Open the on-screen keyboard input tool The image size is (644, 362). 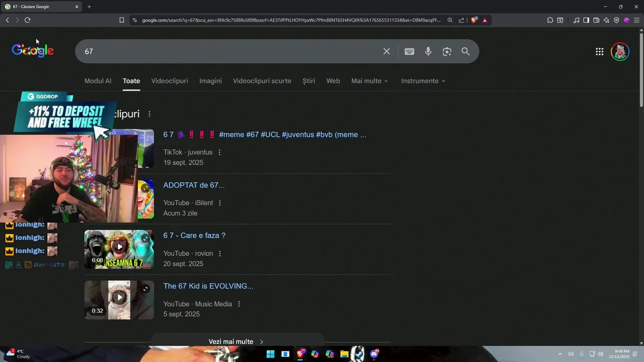(410, 51)
